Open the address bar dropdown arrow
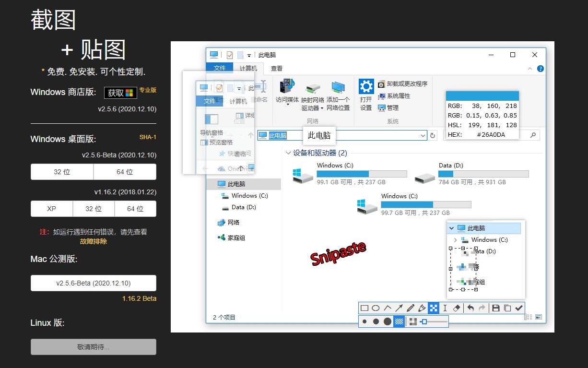 tap(423, 136)
